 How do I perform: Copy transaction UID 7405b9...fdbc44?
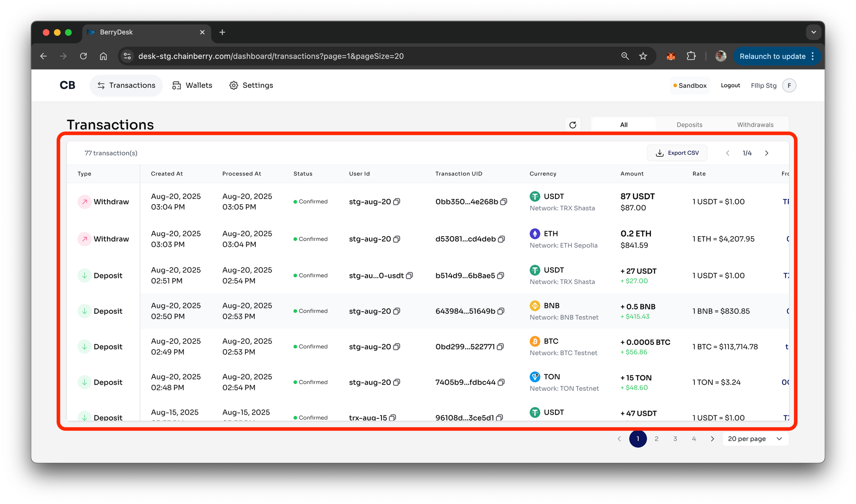tap(501, 382)
